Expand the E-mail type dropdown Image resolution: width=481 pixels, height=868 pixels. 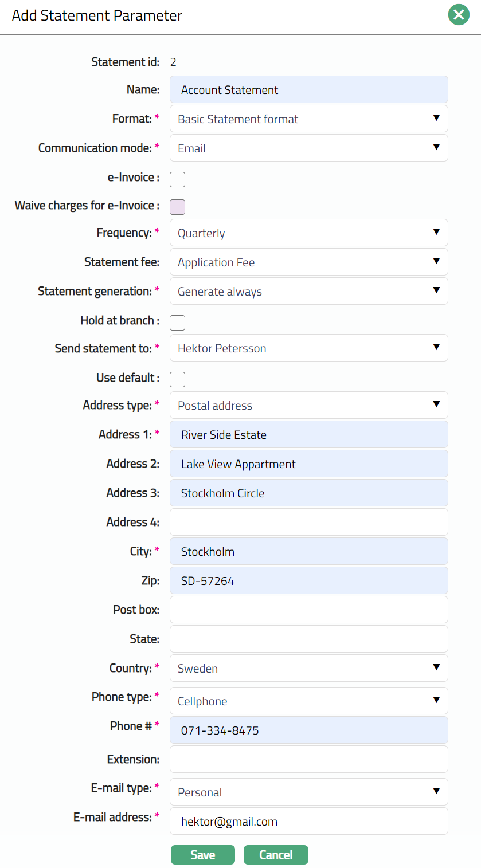pos(308,792)
